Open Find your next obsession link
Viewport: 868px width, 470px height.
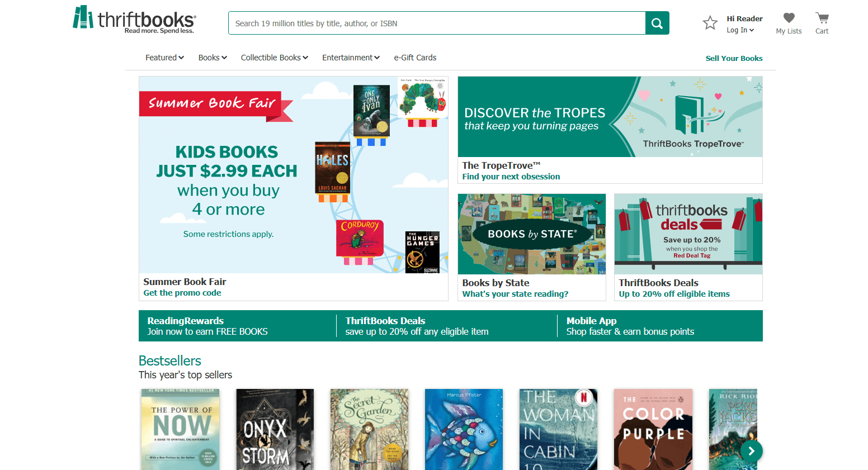click(511, 176)
